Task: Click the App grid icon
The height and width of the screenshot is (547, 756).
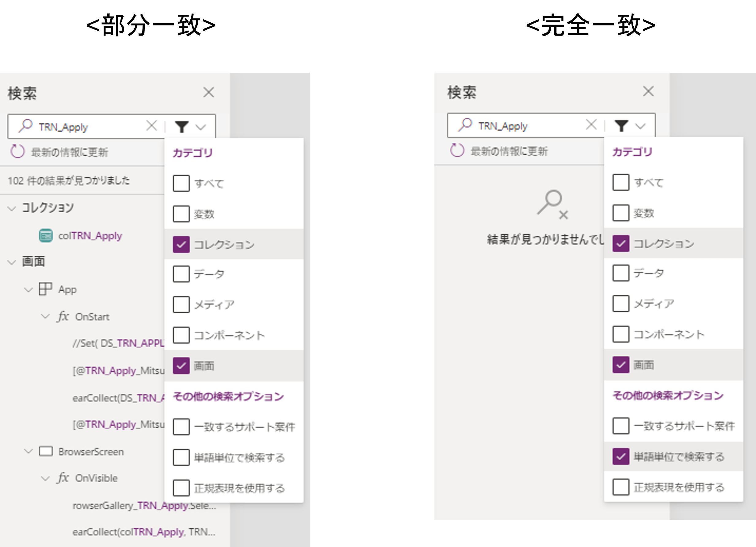Action: coord(45,289)
